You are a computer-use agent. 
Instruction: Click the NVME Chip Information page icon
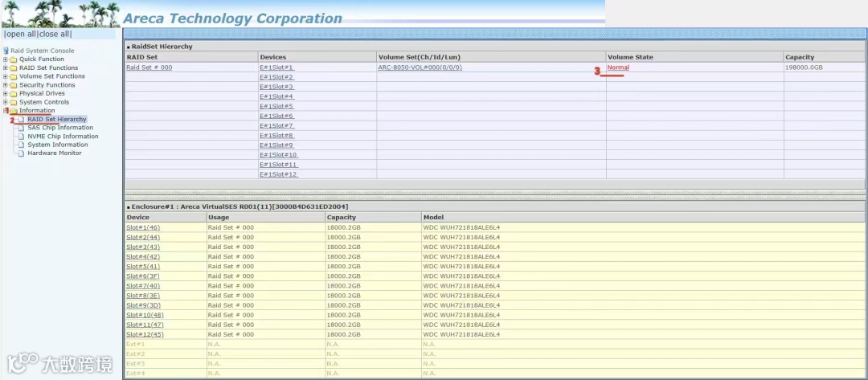coord(21,136)
